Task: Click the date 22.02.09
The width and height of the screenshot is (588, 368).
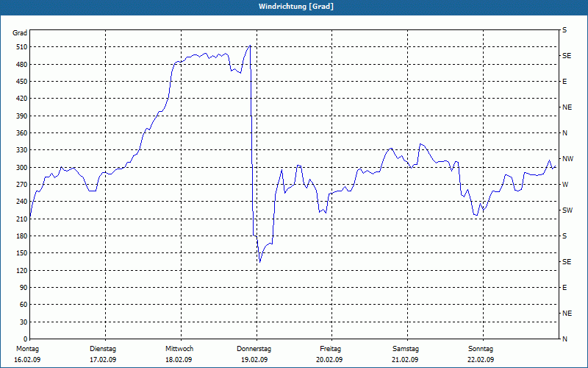Action: pyautogui.click(x=481, y=360)
